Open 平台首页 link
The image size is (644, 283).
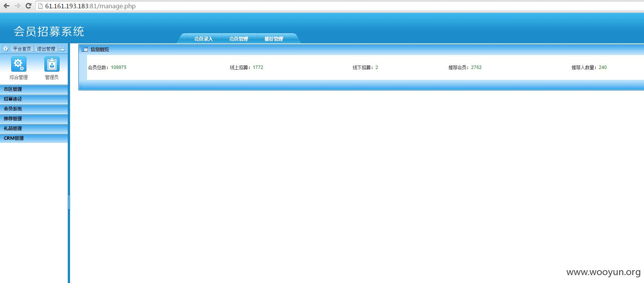[x=22, y=49]
